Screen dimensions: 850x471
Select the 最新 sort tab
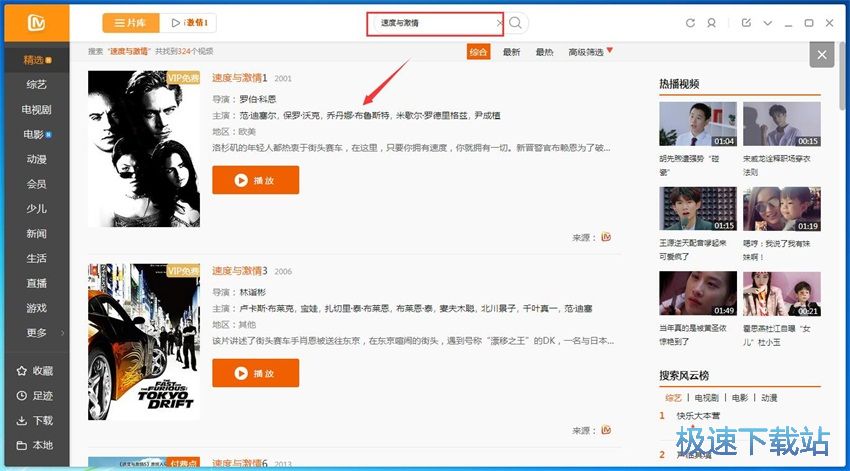point(511,52)
